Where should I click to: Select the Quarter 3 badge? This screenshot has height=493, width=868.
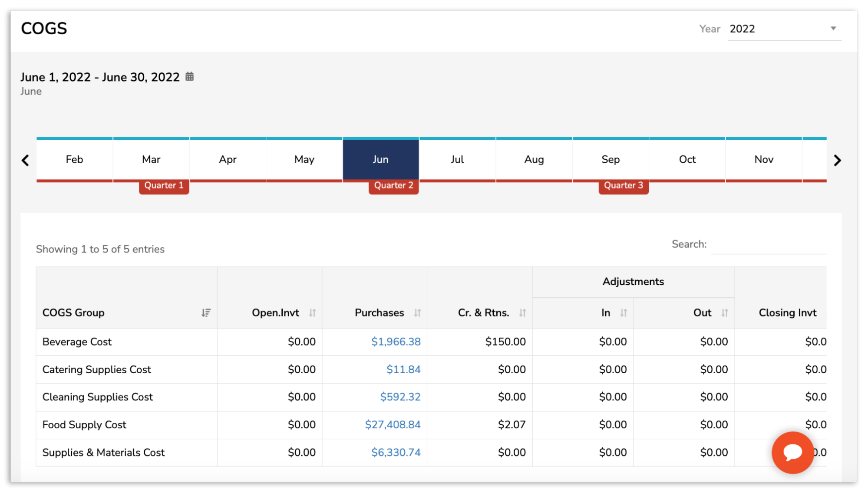(624, 185)
